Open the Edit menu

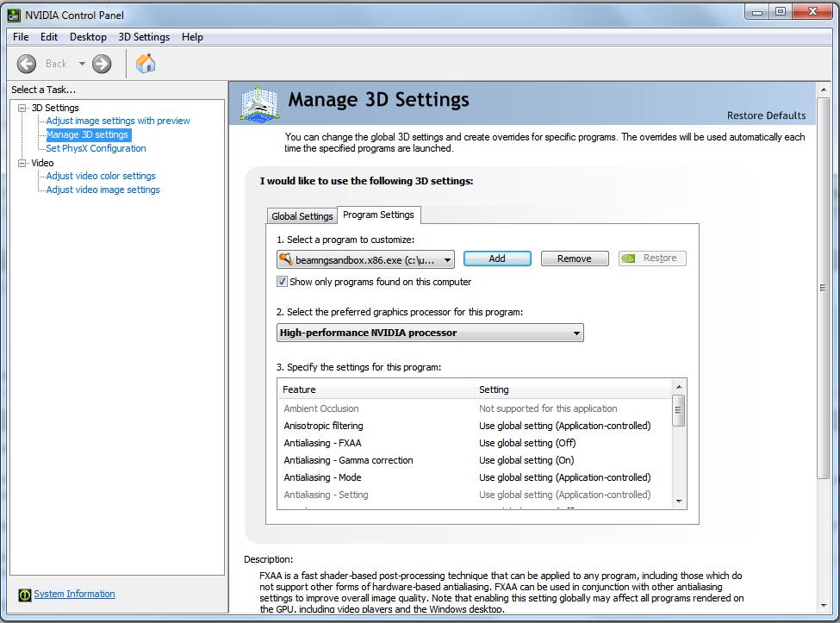pos(49,37)
